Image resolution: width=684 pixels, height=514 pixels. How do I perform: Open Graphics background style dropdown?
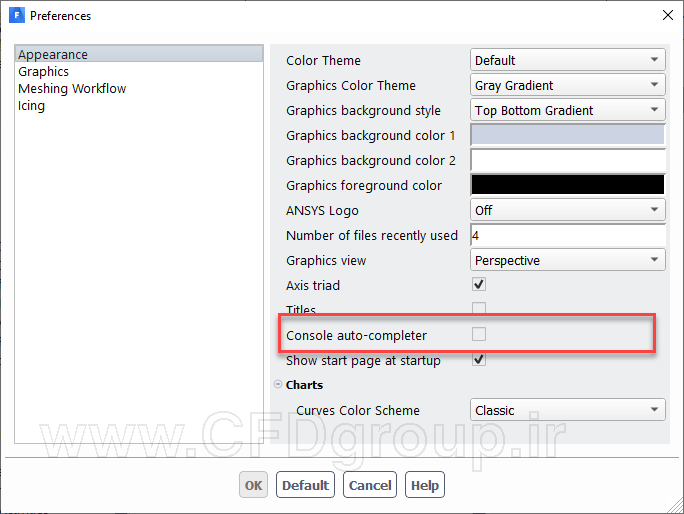tap(568, 110)
